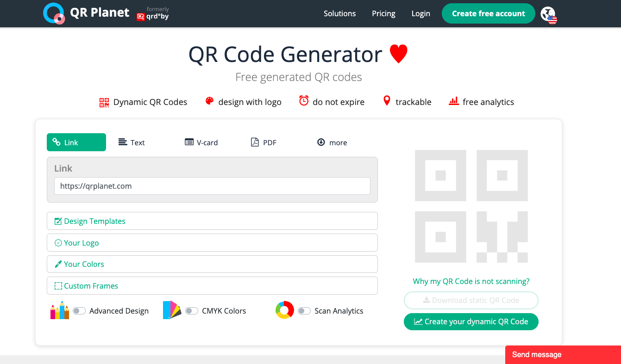621x364 pixels.
Task: Click Create free account button
Action: [489, 13]
